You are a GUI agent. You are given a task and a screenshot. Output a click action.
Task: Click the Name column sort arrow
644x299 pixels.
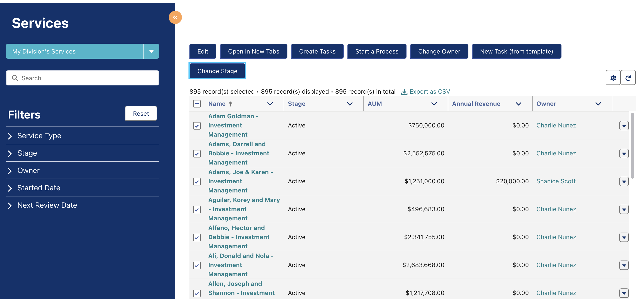coord(230,104)
